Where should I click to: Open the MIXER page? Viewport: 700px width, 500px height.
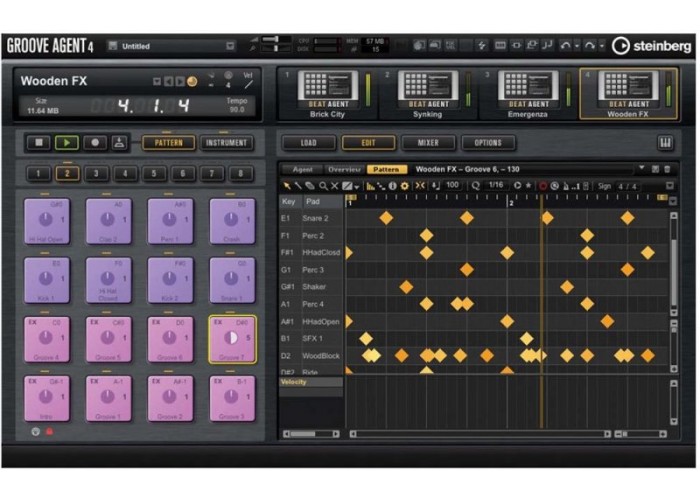428,143
